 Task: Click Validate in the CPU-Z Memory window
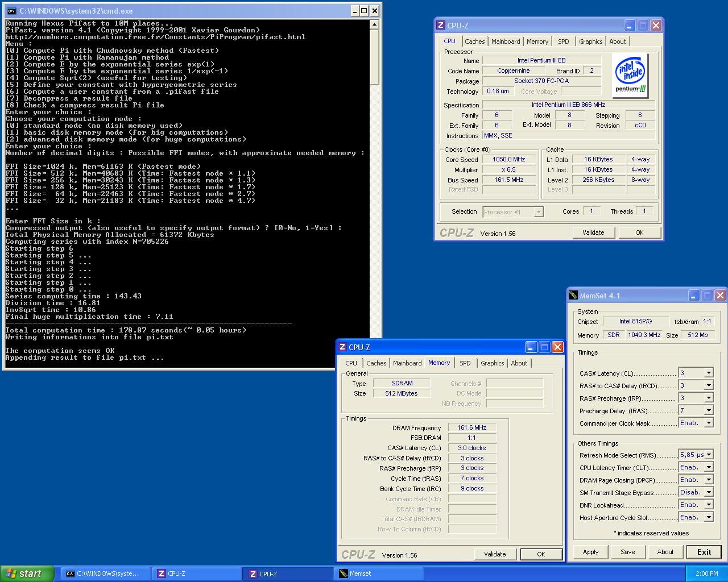(495, 554)
